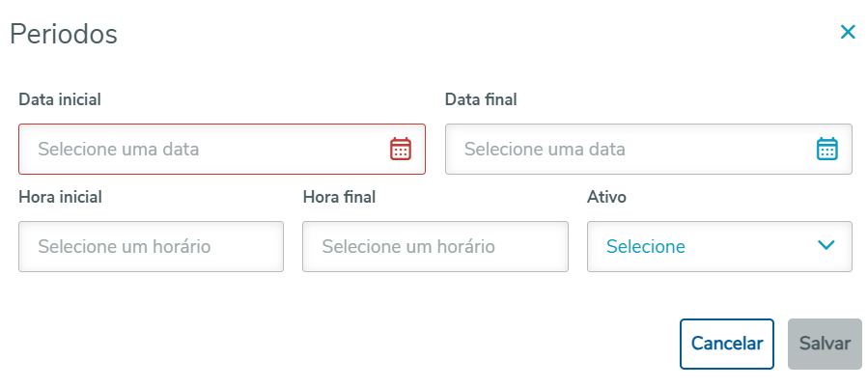
Task: Select the Selecione uma data placeholder under Data final
Action: click(545, 150)
